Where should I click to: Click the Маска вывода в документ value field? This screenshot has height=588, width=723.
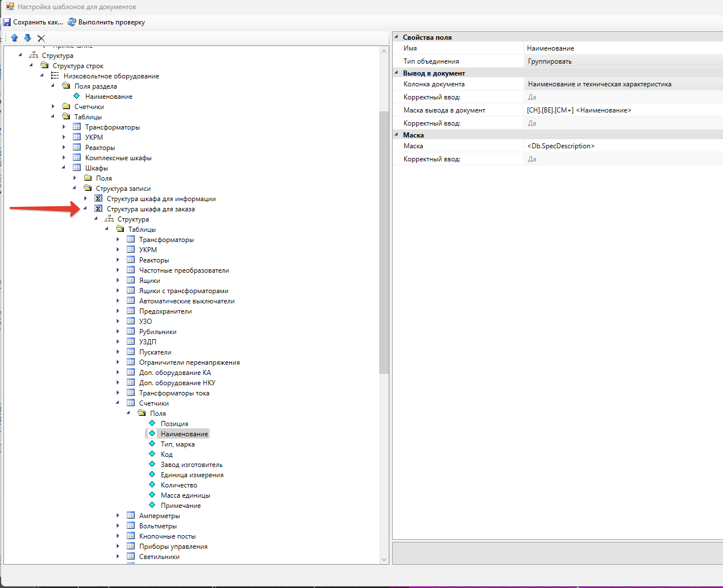tap(622, 110)
